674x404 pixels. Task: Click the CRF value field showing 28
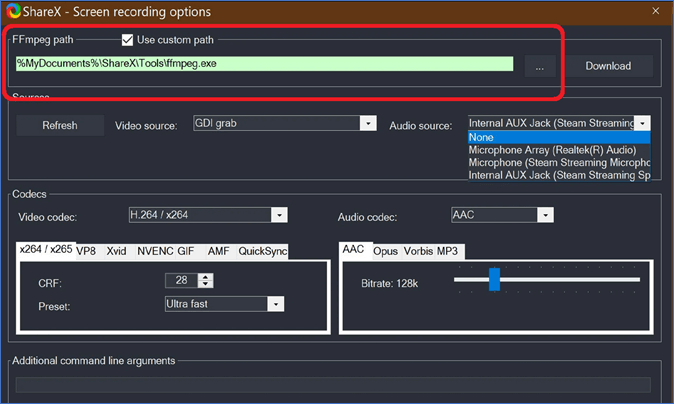pyautogui.click(x=181, y=281)
